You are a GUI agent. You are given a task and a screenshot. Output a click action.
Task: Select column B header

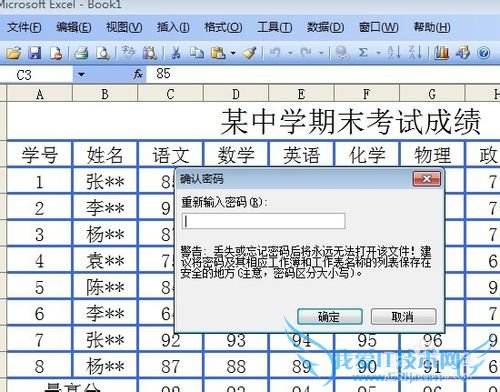click(x=105, y=94)
